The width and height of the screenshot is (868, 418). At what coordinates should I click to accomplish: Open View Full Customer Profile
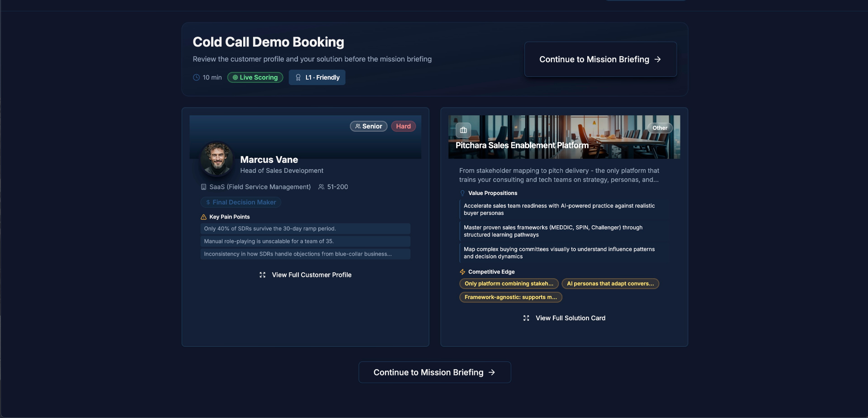[x=305, y=275]
